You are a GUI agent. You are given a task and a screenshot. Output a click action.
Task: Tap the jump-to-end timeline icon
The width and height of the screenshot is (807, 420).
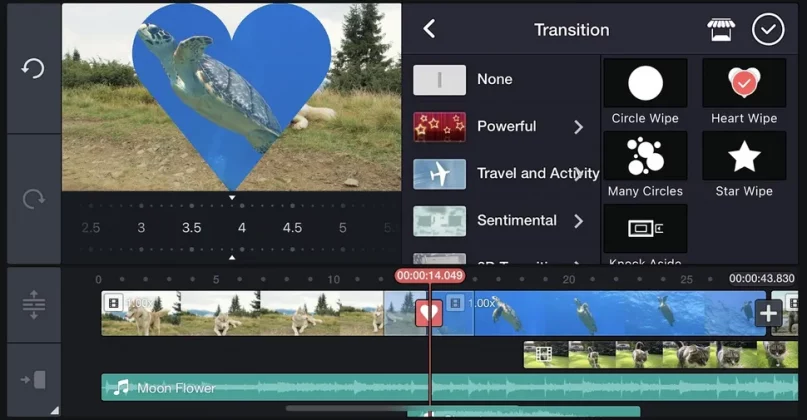tap(33, 379)
